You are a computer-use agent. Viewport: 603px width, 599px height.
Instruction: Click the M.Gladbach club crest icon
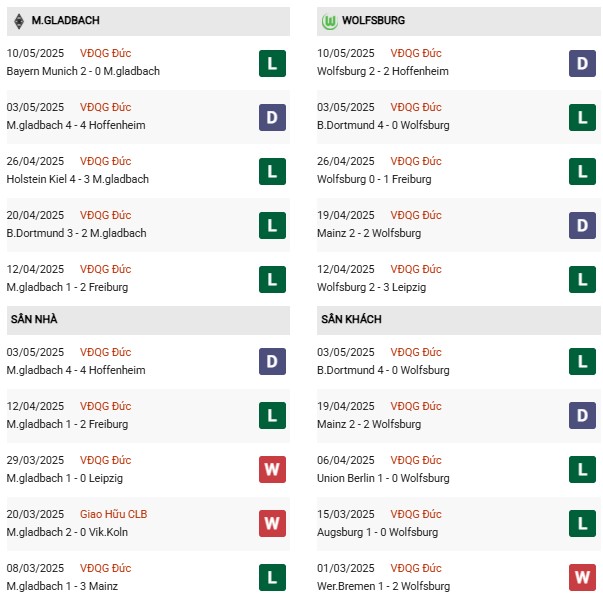click(19, 21)
